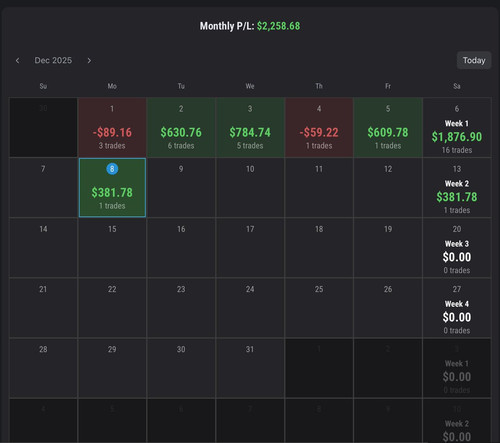
Task: Select the empty December 15 cell
Action: [112, 248]
